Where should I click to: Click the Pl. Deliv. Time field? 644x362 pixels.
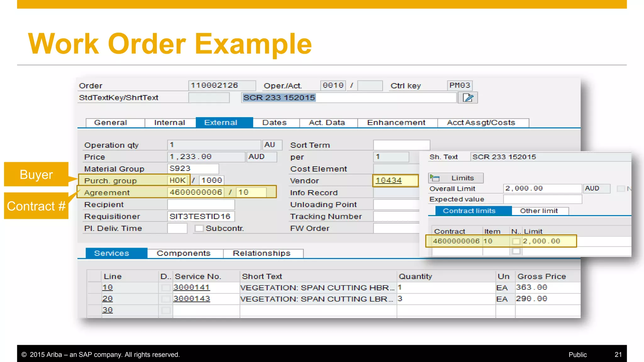coord(177,228)
